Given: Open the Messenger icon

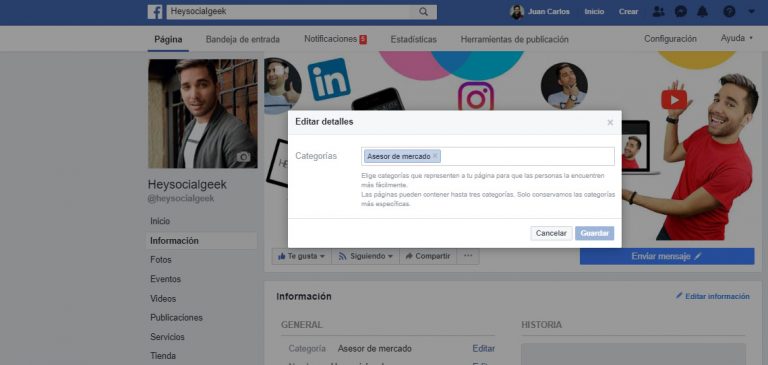Looking at the screenshot, I should click(680, 12).
